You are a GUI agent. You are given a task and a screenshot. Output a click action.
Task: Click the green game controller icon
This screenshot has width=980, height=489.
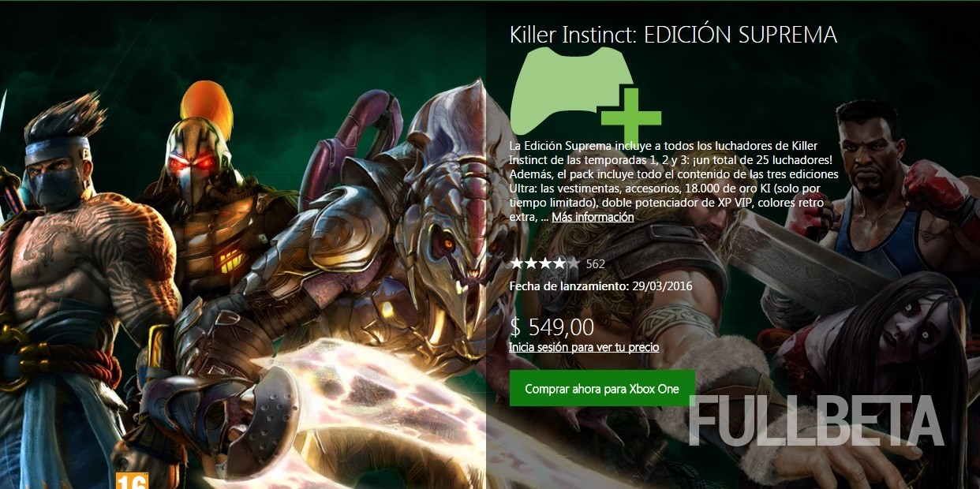click(567, 90)
